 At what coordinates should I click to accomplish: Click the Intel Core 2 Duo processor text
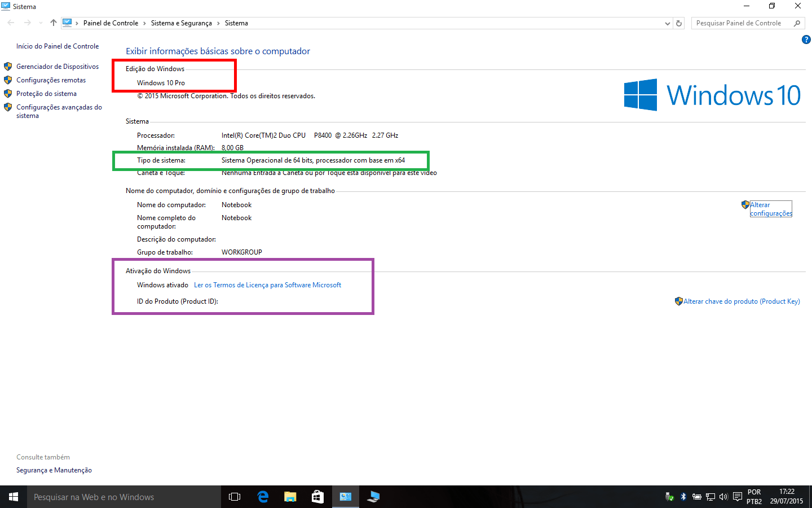[x=310, y=135]
